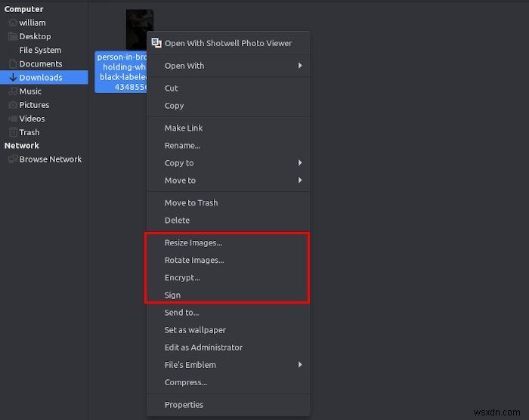
Task: Select Downloads in the sidebar
Action: pos(44,77)
